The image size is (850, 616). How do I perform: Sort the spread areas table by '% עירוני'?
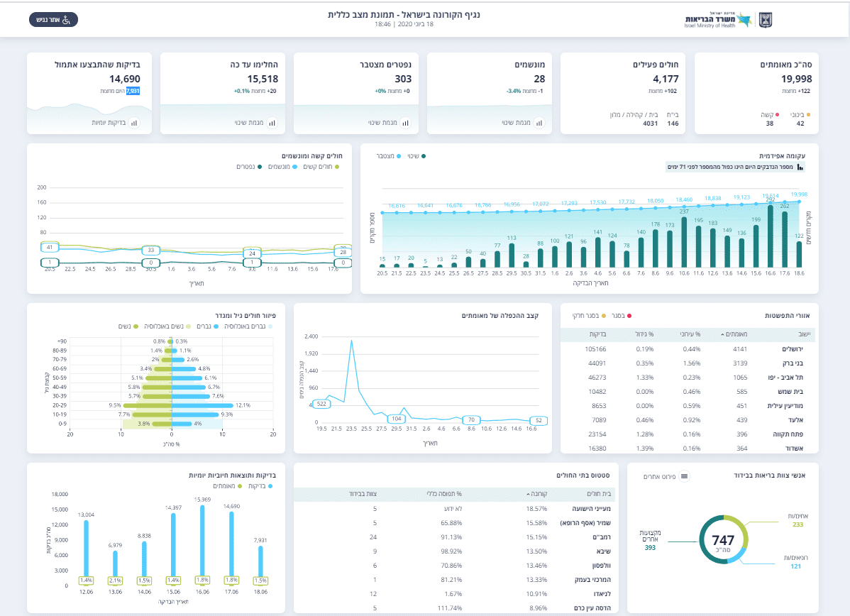point(690,334)
